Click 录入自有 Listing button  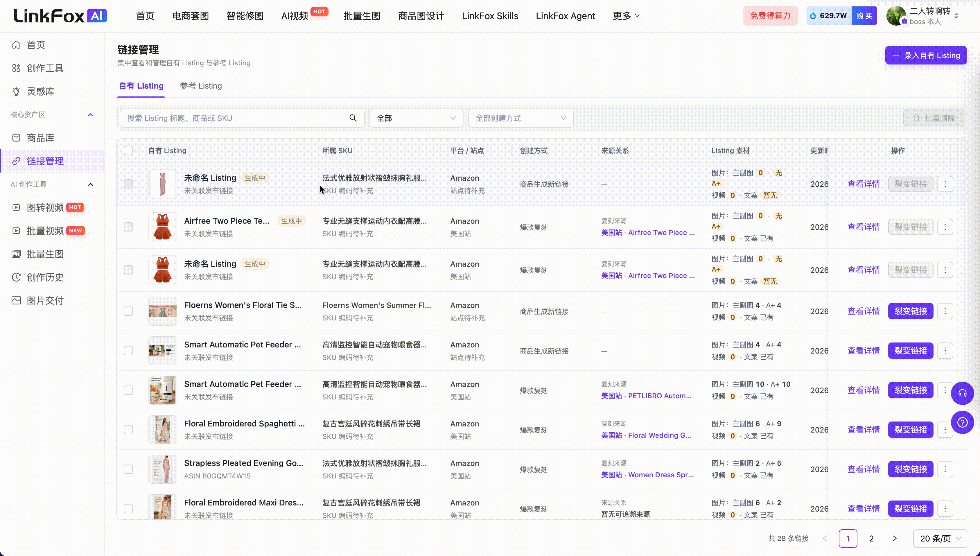point(926,55)
